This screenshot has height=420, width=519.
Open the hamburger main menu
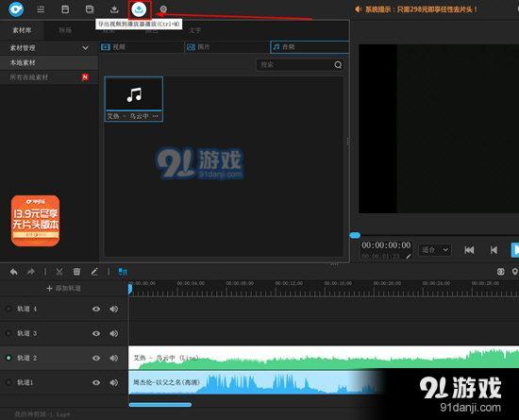tap(41, 9)
